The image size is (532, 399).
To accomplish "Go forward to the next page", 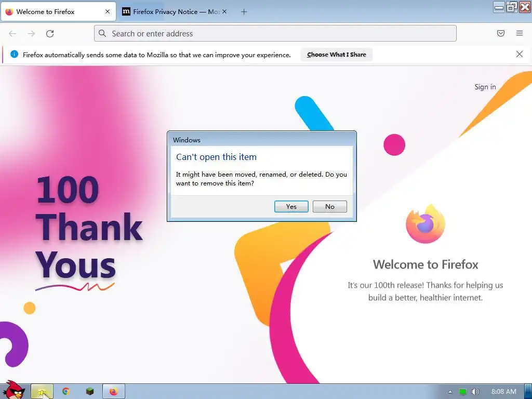I will (31, 34).
